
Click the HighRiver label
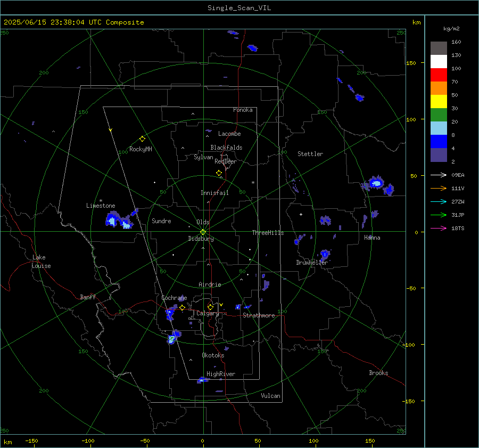tap(220, 374)
